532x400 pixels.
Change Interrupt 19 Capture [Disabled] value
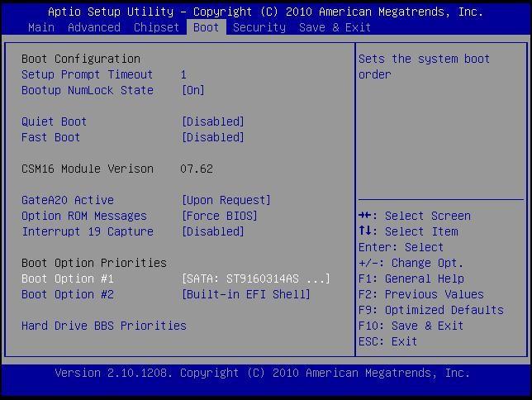coord(212,231)
